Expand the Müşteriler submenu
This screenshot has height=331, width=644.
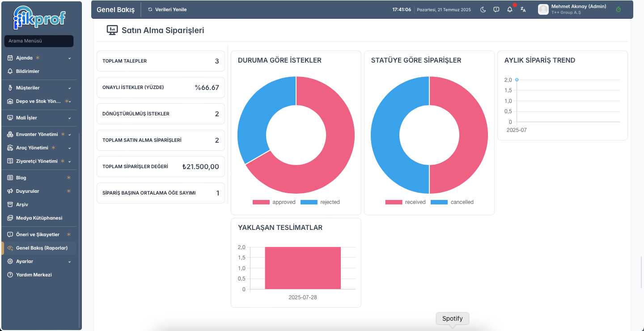pos(69,88)
